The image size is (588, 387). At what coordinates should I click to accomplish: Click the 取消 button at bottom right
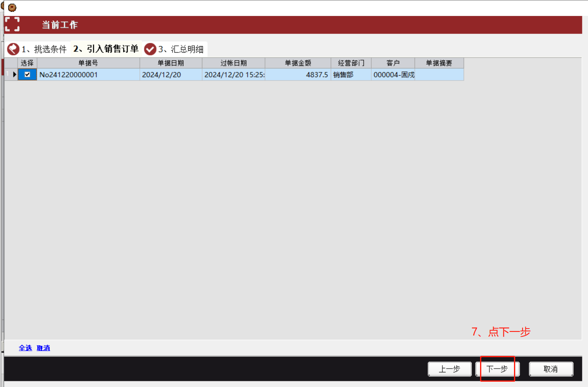(x=551, y=369)
